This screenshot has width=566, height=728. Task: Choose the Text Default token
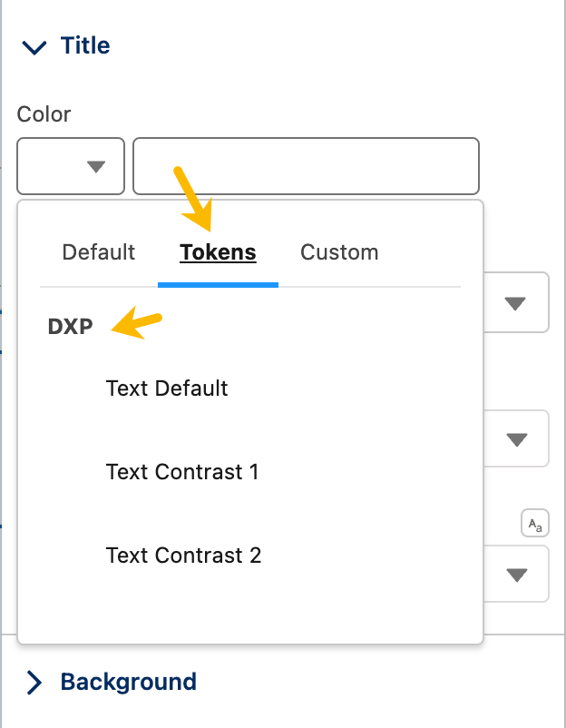click(x=167, y=389)
